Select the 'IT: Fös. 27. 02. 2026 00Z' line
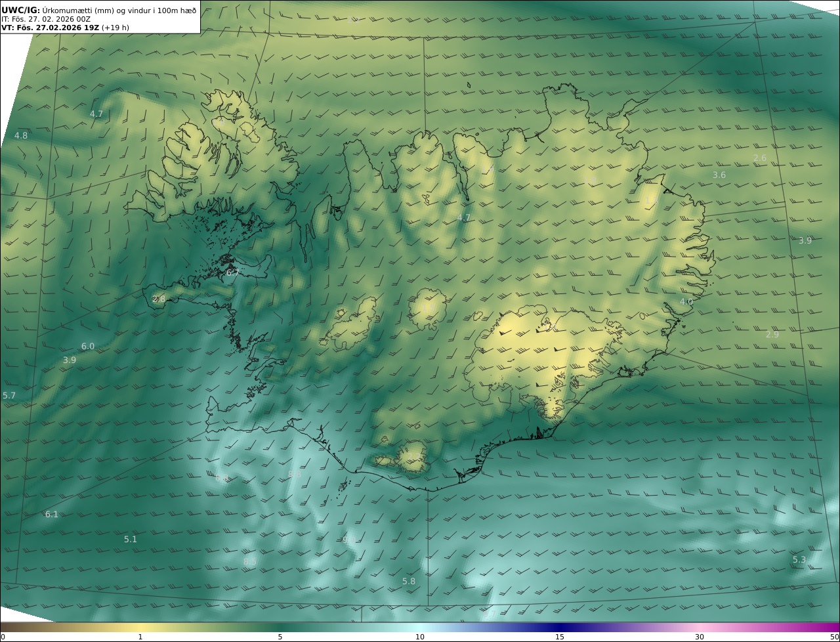Viewport: 840px width, 642px height. coord(46,19)
